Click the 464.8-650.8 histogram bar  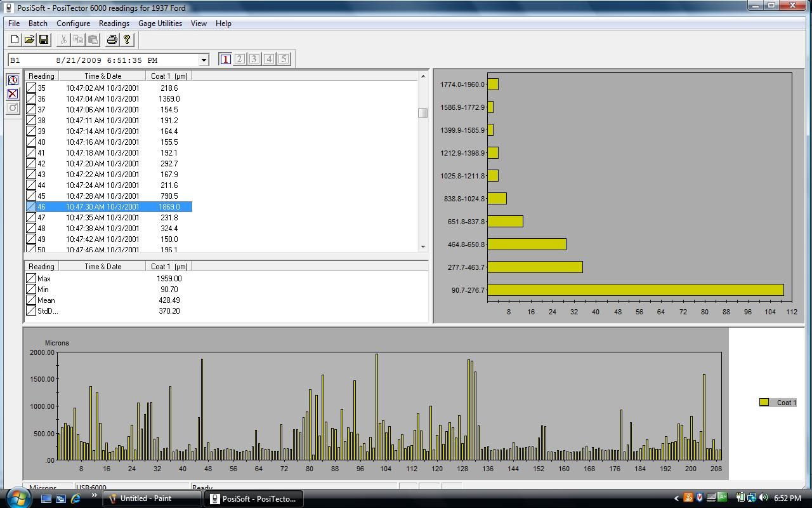[527, 244]
